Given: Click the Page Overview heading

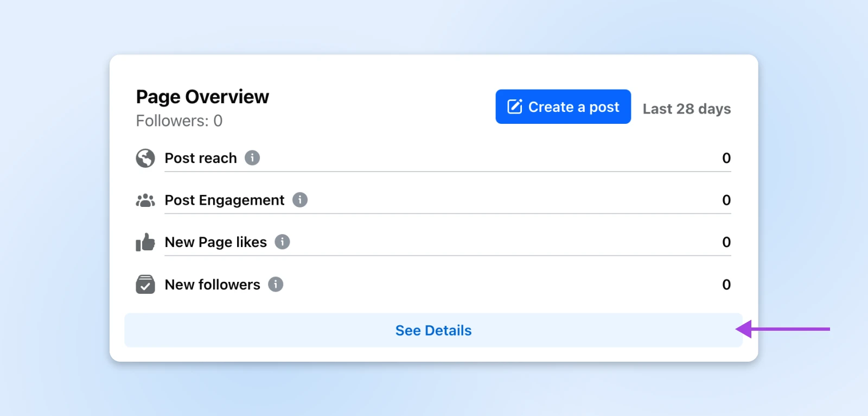Looking at the screenshot, I should pyautogui.click(x=202, y=97).
